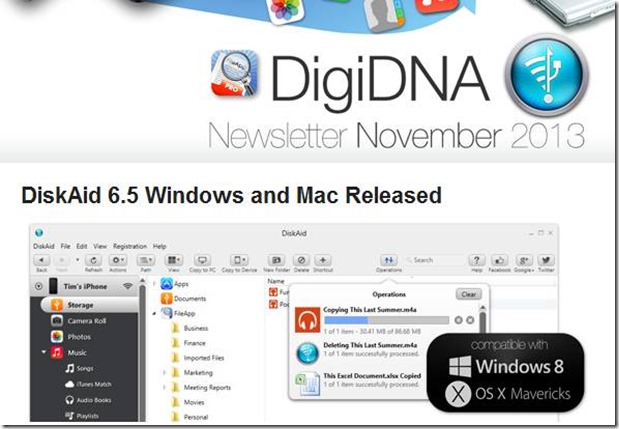Add a Shortcut using the plus icon

[323, 260]
